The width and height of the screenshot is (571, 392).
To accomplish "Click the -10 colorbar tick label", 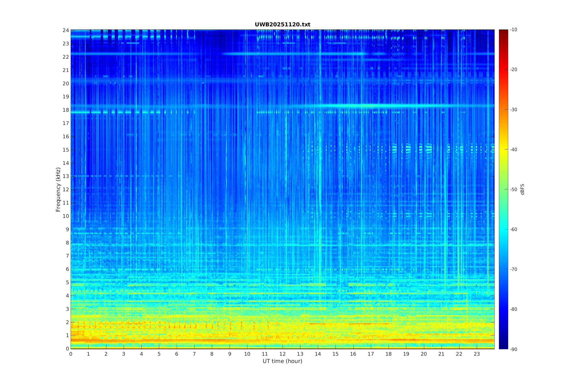I will (513, 30).
